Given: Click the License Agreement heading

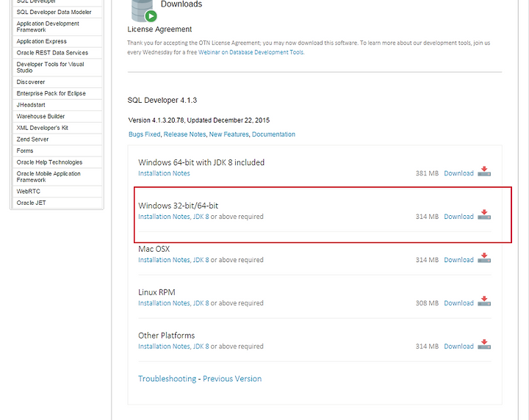Looking at the screenshot, I should pos(159,29).
